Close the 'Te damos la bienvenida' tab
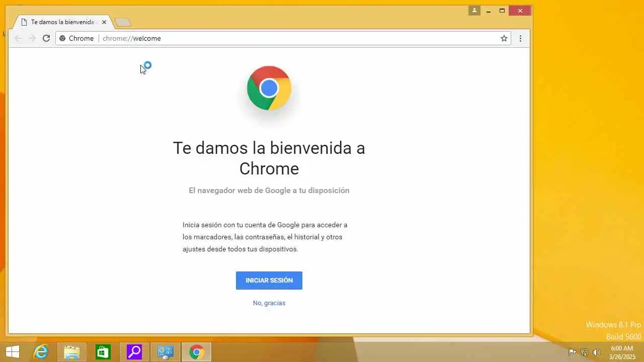Screen dimensions: 644x362 [x=104, y=22]
